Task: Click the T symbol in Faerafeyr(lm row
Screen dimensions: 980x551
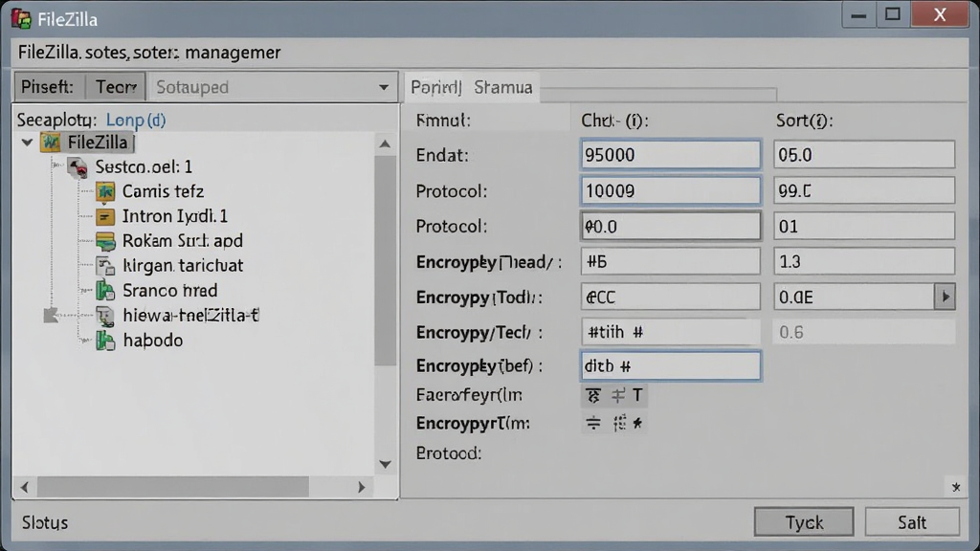Action: 636,395
